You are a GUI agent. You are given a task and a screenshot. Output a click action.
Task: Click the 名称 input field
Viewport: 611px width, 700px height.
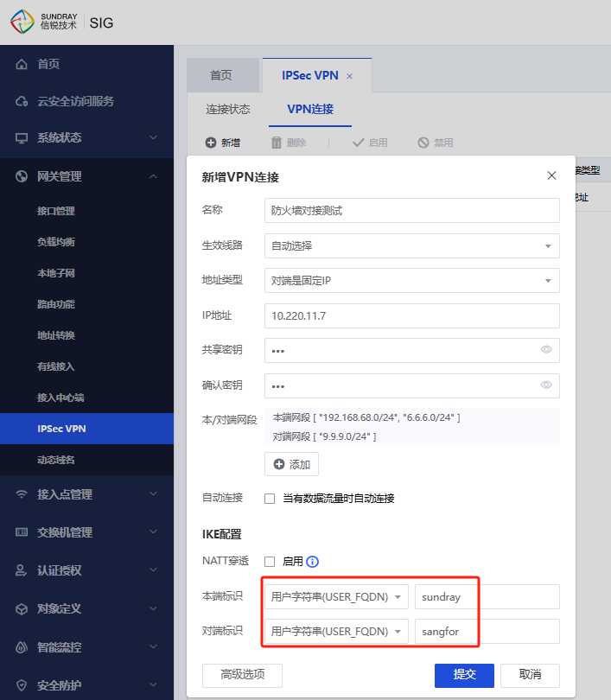[x=412, y=210]
